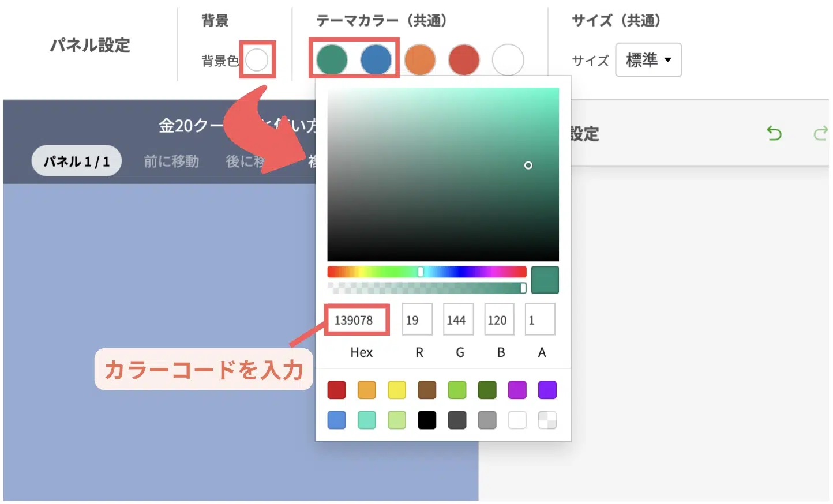Image resolution: width=833 pixels, height=504 pixels.
Task: Pick the magenta preset swatch
Action: tap(517, 390)
